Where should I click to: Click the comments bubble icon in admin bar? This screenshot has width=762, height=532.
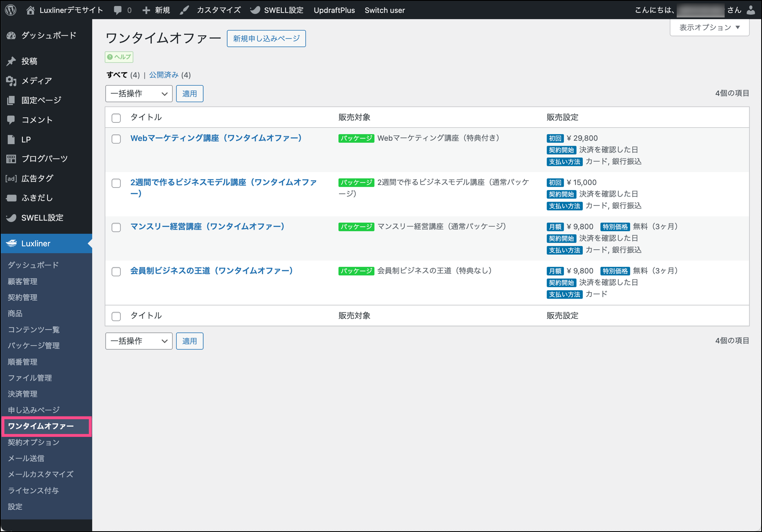coord(118,10)
